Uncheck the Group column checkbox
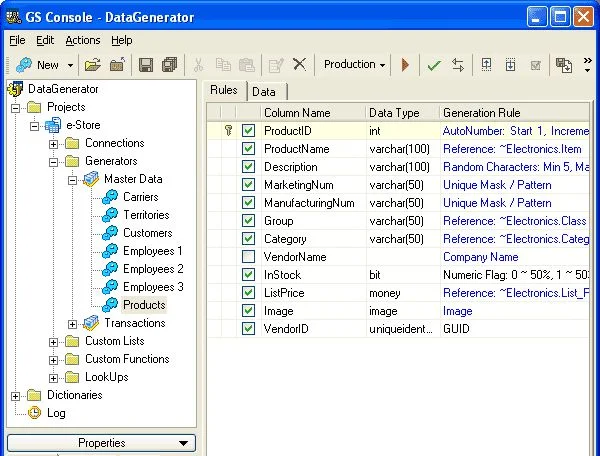 click(248, 221)
